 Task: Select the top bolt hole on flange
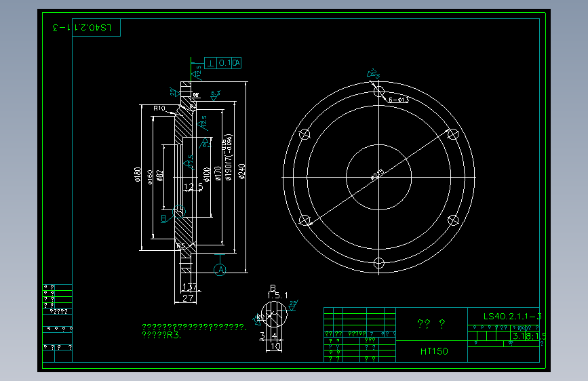tap(378, 91)
